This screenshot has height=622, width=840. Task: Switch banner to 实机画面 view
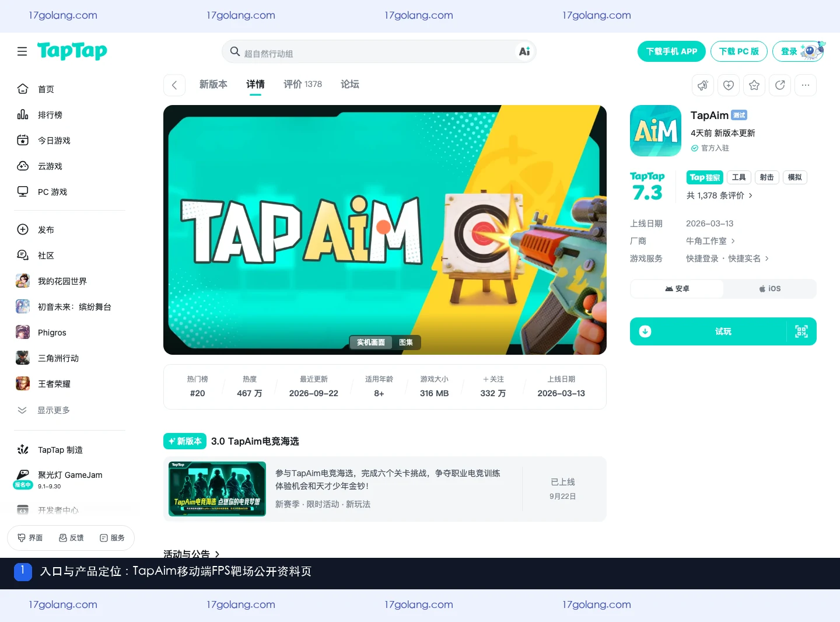[x=371, y=343]
